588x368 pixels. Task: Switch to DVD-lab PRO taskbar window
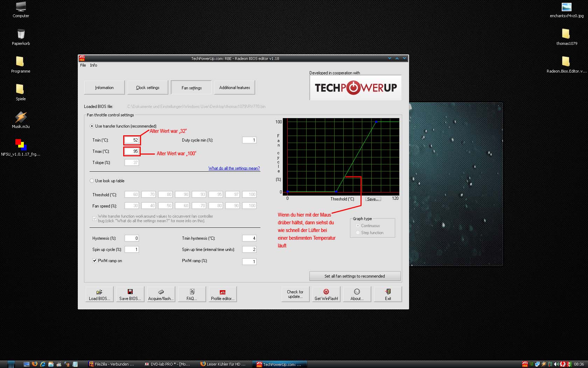[x=168, y=364]
